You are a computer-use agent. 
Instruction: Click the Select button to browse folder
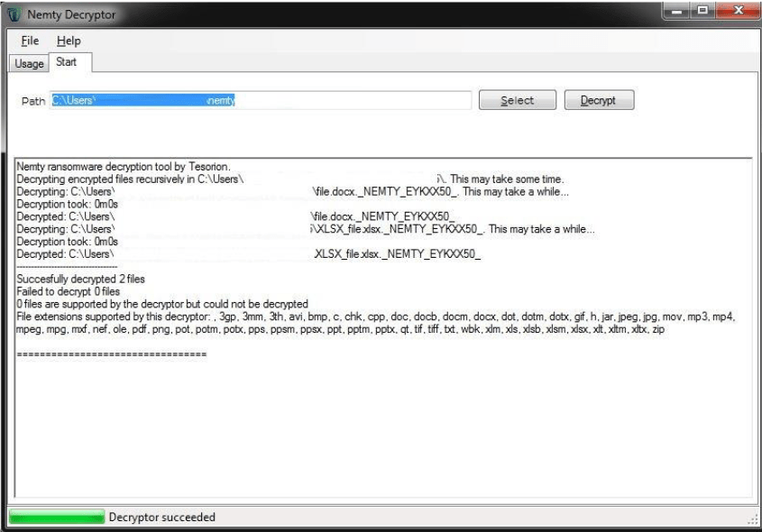(517, 100)
